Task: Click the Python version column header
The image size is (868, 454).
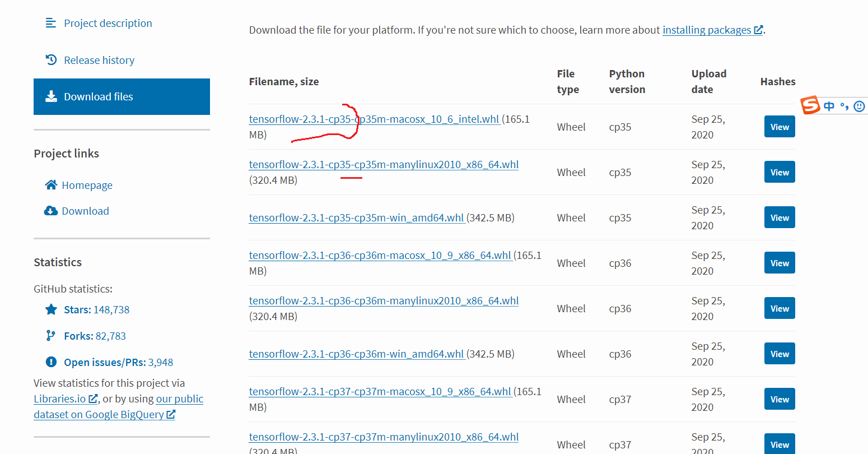Action: (627, 81)
